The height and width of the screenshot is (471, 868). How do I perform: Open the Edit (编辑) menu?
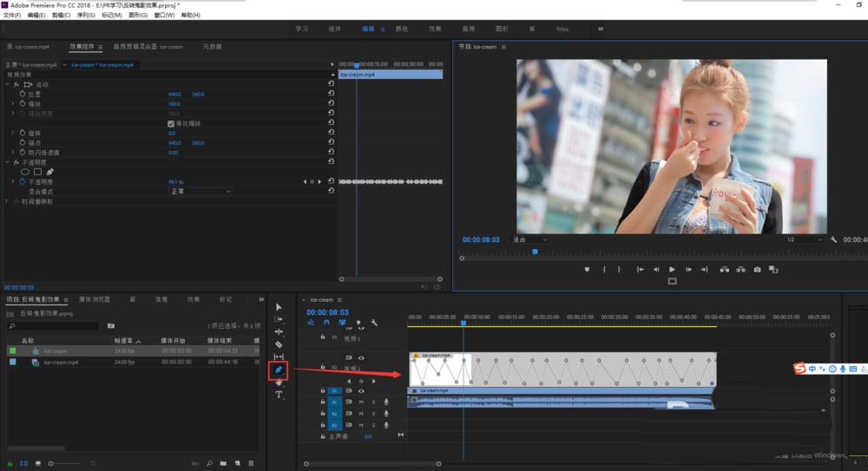[36, 15]
